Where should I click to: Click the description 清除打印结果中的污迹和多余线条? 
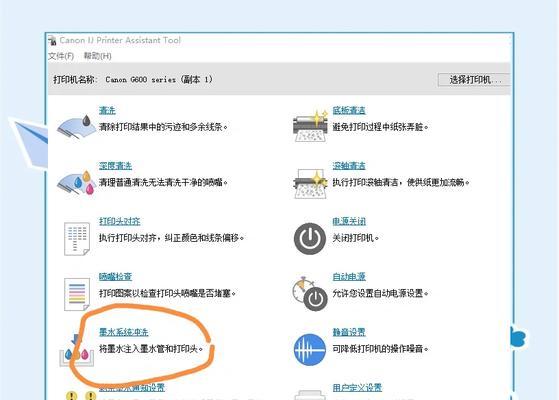(163, 127)
